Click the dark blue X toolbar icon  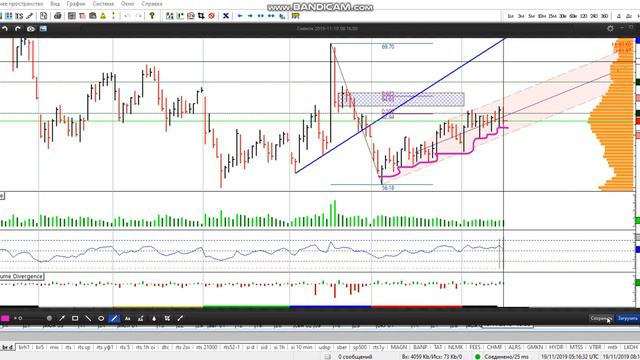(x=226, y=16)
